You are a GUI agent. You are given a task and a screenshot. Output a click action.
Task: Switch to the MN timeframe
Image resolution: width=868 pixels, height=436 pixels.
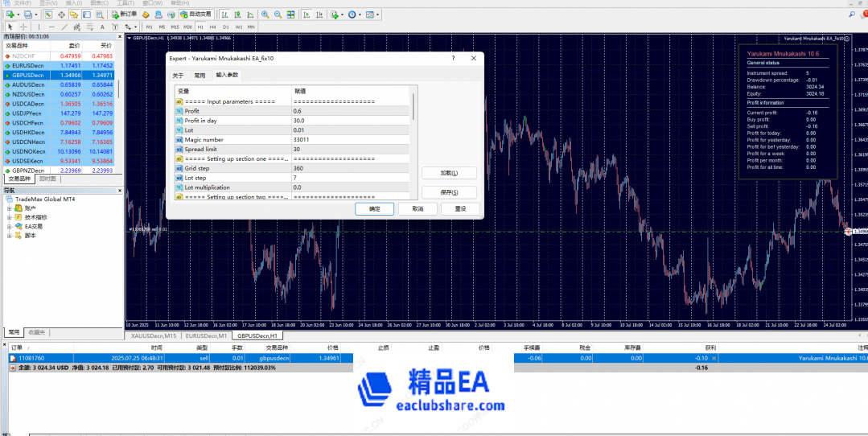click(251, 27)
